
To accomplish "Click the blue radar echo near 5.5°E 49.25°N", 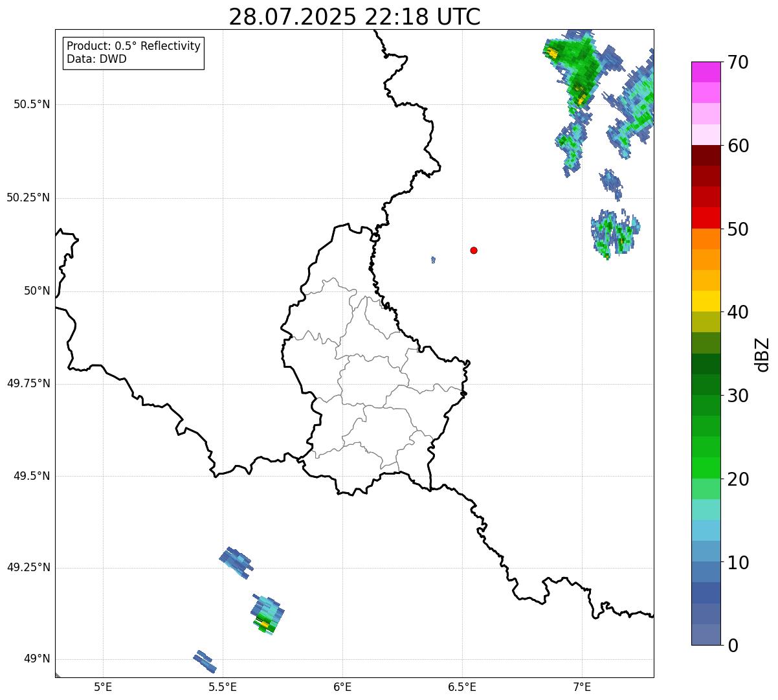I will (x=236, y=563).
